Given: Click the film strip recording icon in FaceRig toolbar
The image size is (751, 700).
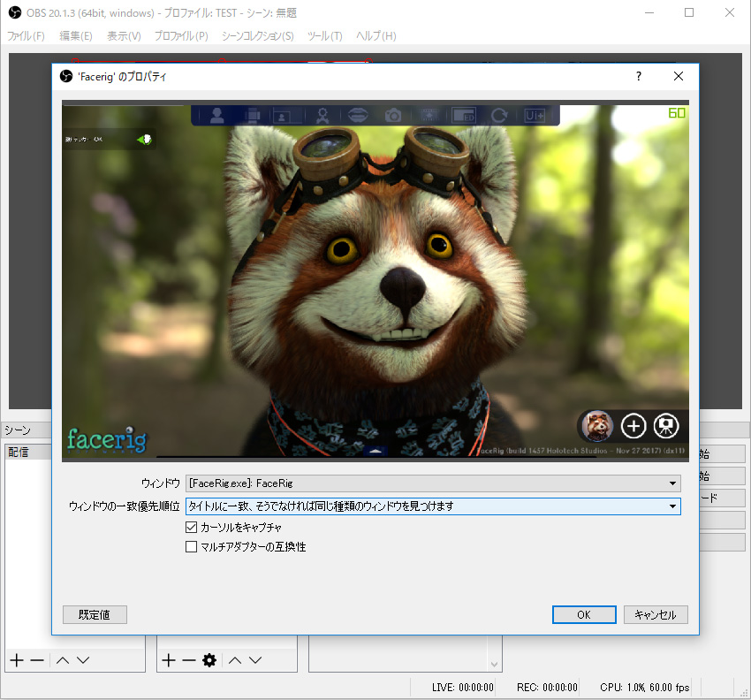Looking at the screenshot, I should point(429,116).
